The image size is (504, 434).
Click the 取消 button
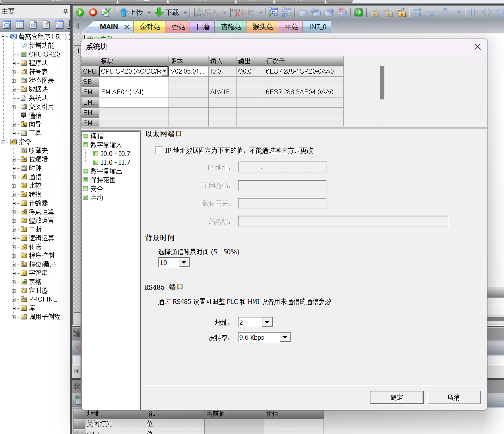[454, 397]
